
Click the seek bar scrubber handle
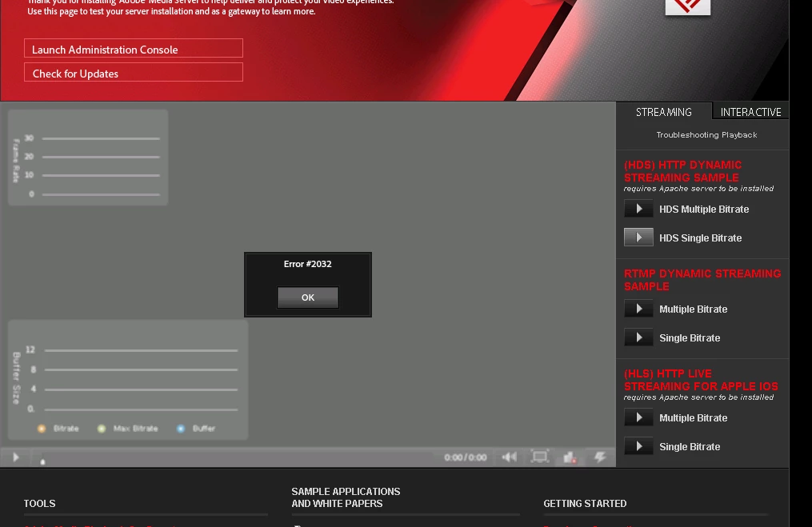43,461
